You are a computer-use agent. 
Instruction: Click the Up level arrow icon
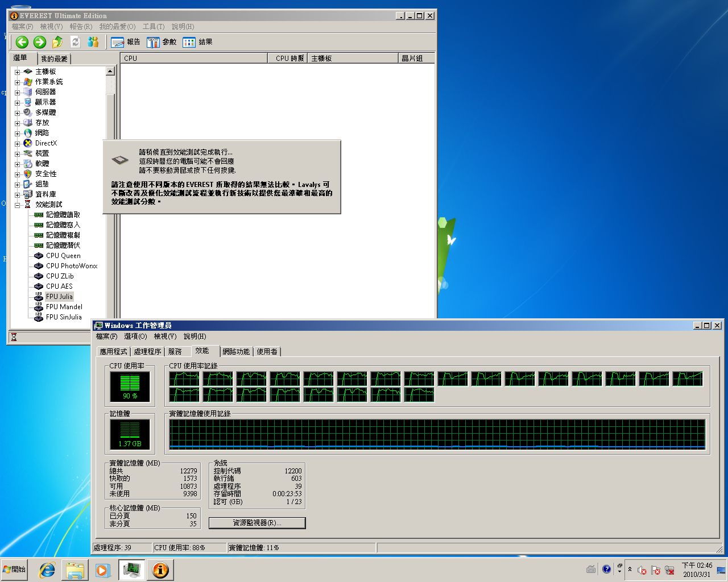point(57,41)
